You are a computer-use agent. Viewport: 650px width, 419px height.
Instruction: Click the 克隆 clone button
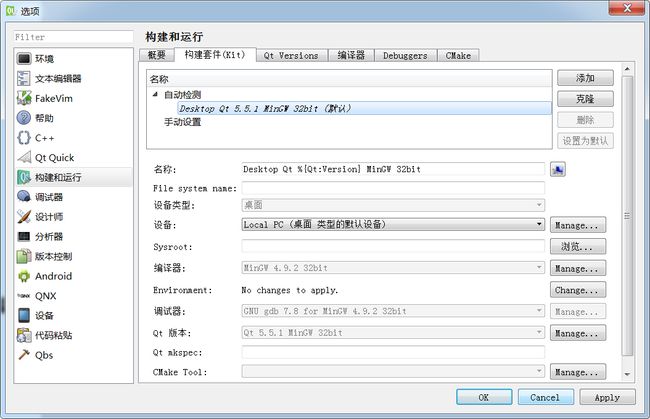[x=585, y=99]
